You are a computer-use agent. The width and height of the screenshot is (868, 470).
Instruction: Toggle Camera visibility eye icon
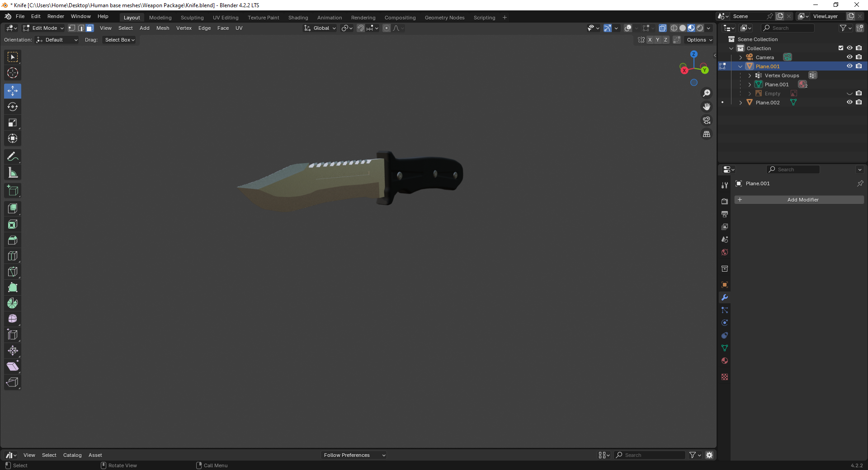point(849,57)
